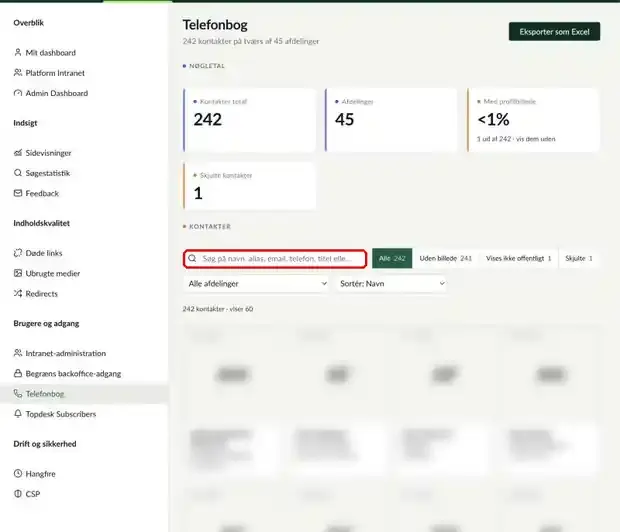Viewport: 620px width, 532px height.
Task: Select the Alle 242 filter
Action: (392, 258)
